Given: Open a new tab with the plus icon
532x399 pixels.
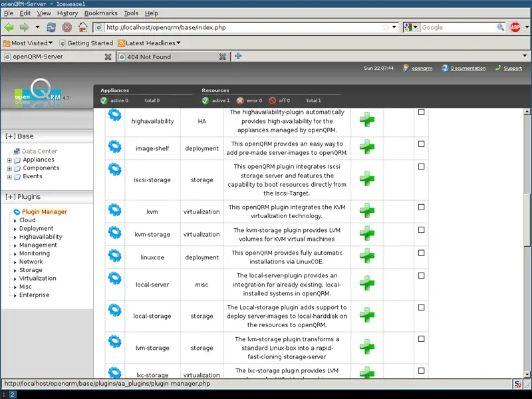Looking at the screenshot, I should [x=238, y=56].
